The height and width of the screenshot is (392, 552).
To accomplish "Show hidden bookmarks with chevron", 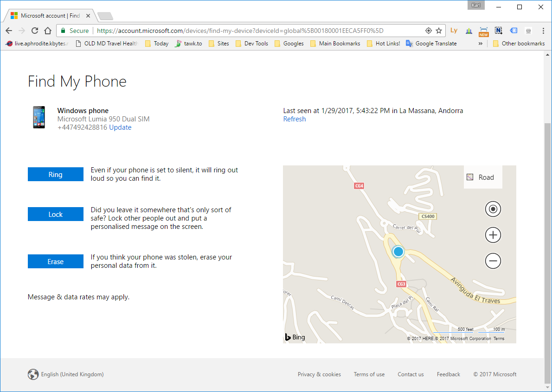I will [481, 44].
